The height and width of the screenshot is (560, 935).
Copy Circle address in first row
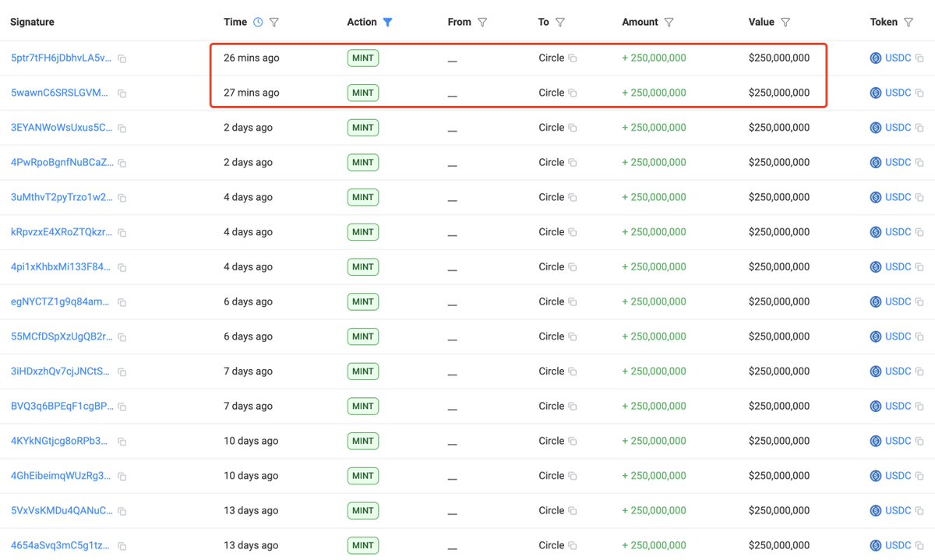[x=573, y=58]
